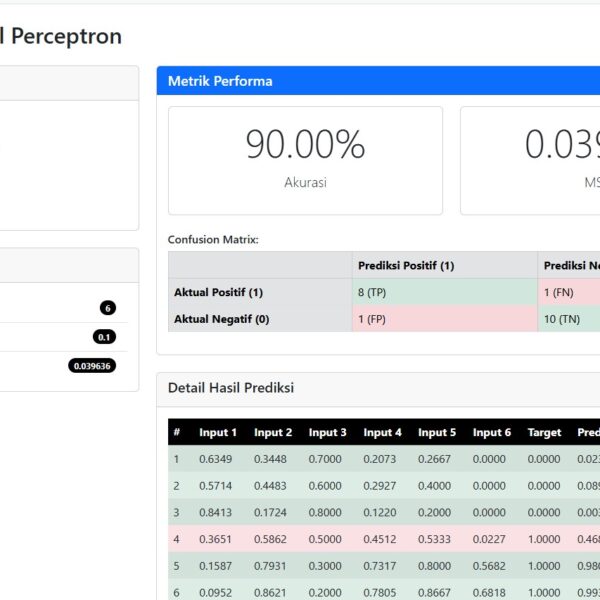This screenshot has width=600, height=600.
Task: Select cell 0.4512 in row 4
Action: tap(380, 539)
